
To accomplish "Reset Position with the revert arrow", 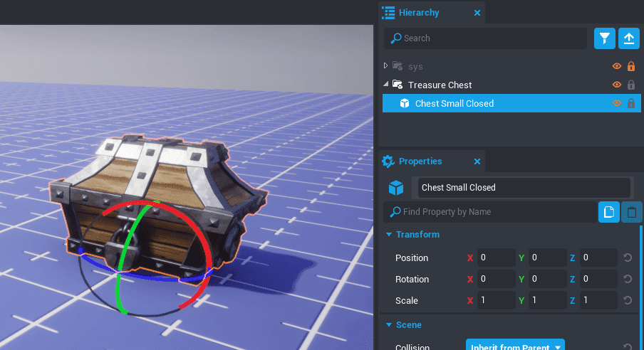I will [628, 258].
